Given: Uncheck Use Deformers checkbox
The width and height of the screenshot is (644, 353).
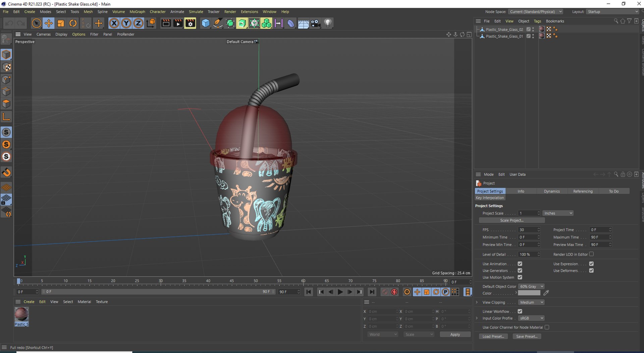Looking at the screenshot, I should pyautogui.click(x=591, y=270).
